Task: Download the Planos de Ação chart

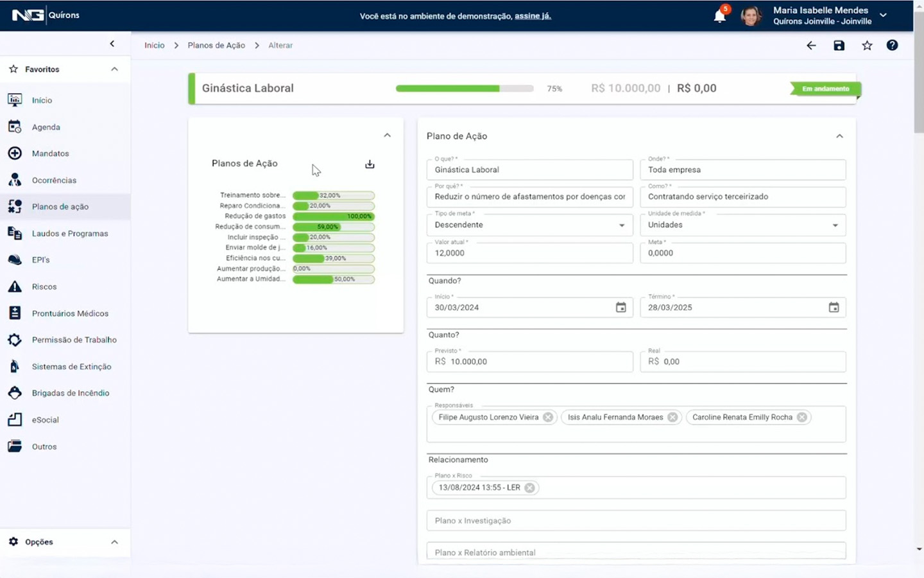Action: [370, 164]
